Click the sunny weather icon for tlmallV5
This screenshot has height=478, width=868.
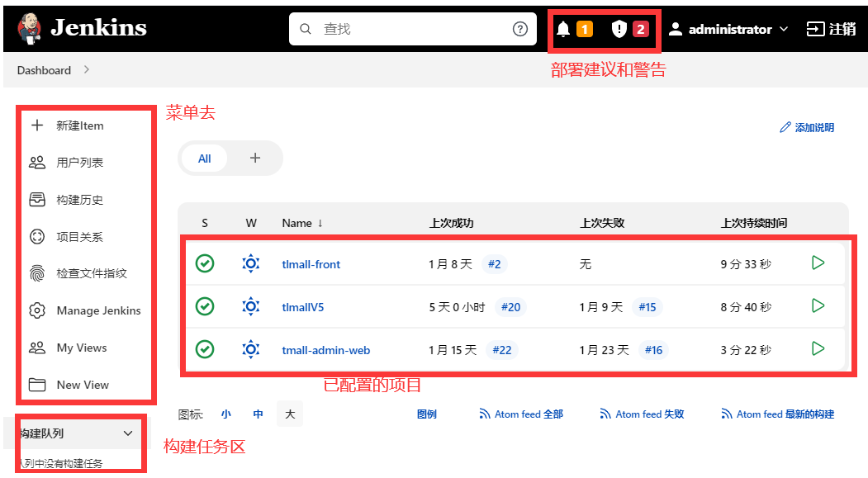pos(251,306)
